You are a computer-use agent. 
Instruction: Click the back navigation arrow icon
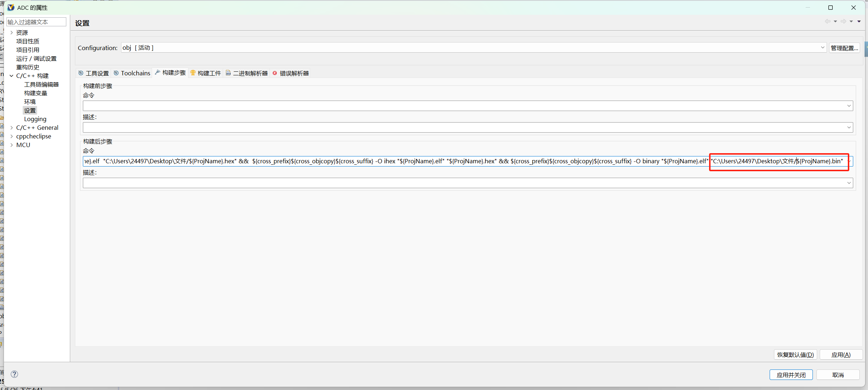click(x=828, y=22)
